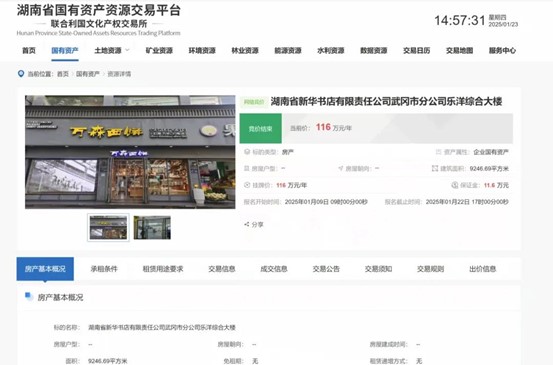This screenshot has height=365, width=553.
Task: Open the 首页 navigation menu item
Action: (29, 50)
